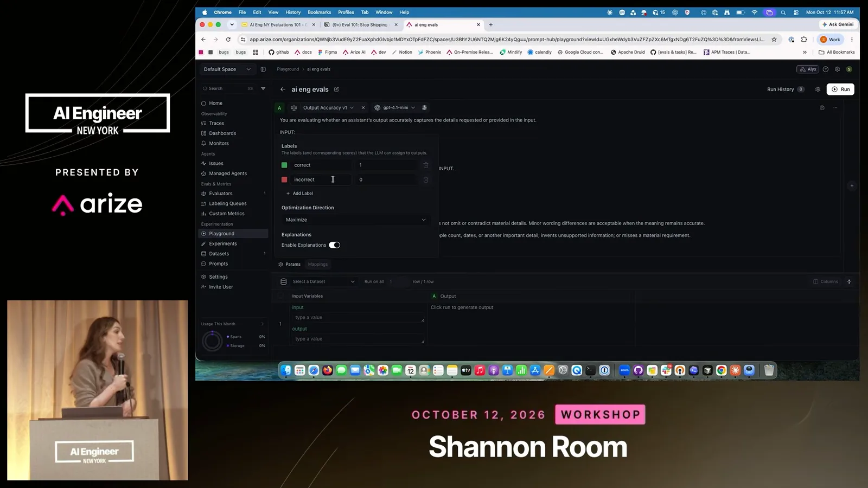Open the Dashboards sidebar item
Screen dimensions: 868x488
[222, 133]
